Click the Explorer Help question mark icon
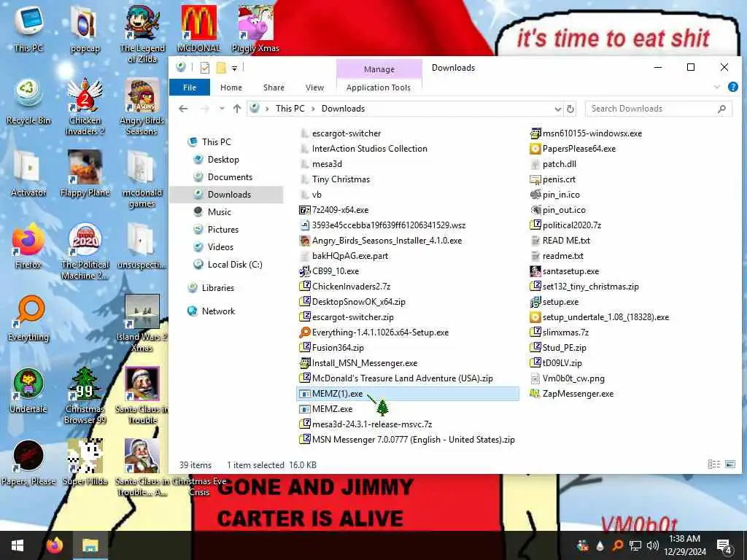 click(x=732, y=87)
